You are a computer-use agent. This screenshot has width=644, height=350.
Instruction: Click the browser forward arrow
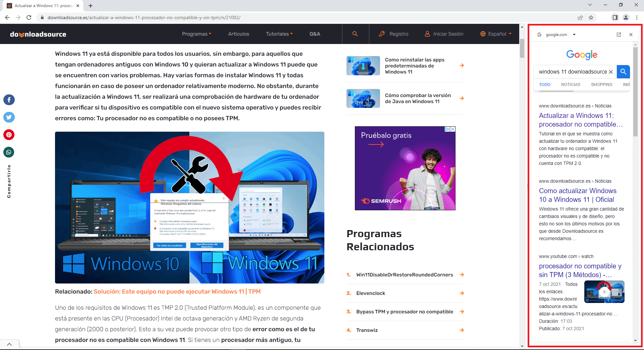[18, 17]
